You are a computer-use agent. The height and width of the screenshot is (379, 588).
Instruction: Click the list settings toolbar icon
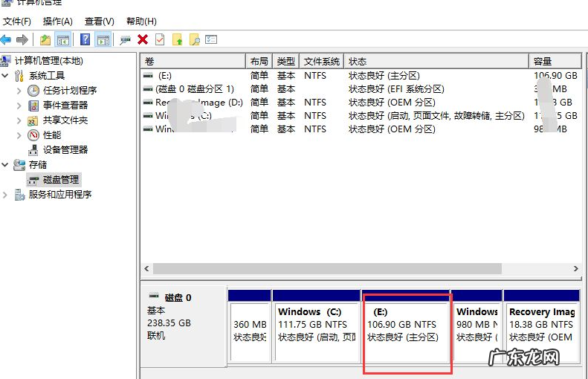coord(211,39)
